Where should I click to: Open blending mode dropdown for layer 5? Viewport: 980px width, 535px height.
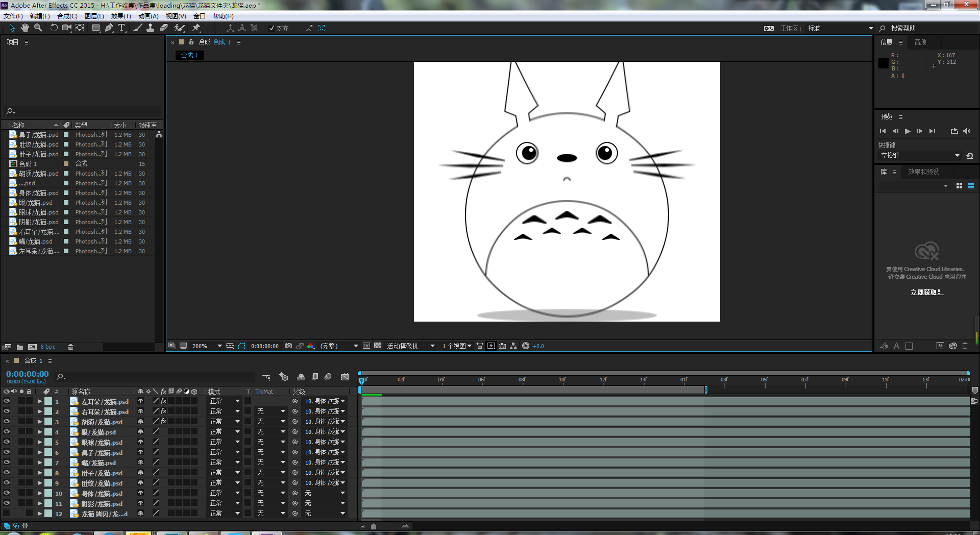tap(225, 442)
